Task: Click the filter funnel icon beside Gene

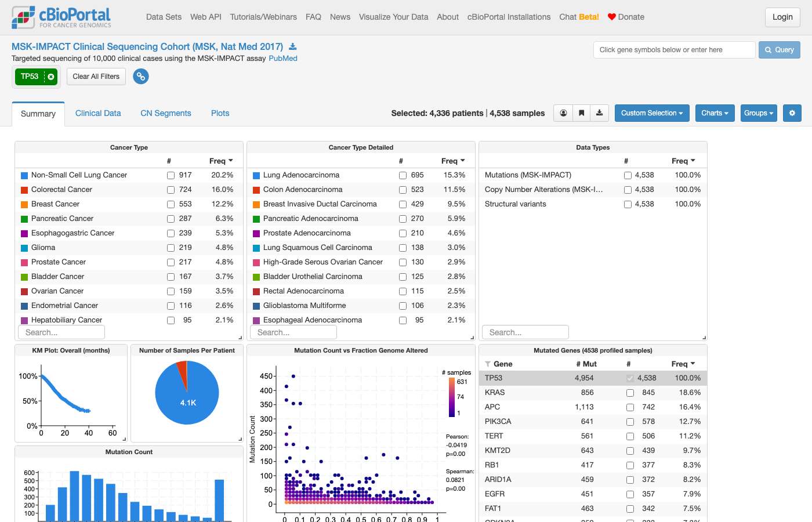Action: pos(488,364)
